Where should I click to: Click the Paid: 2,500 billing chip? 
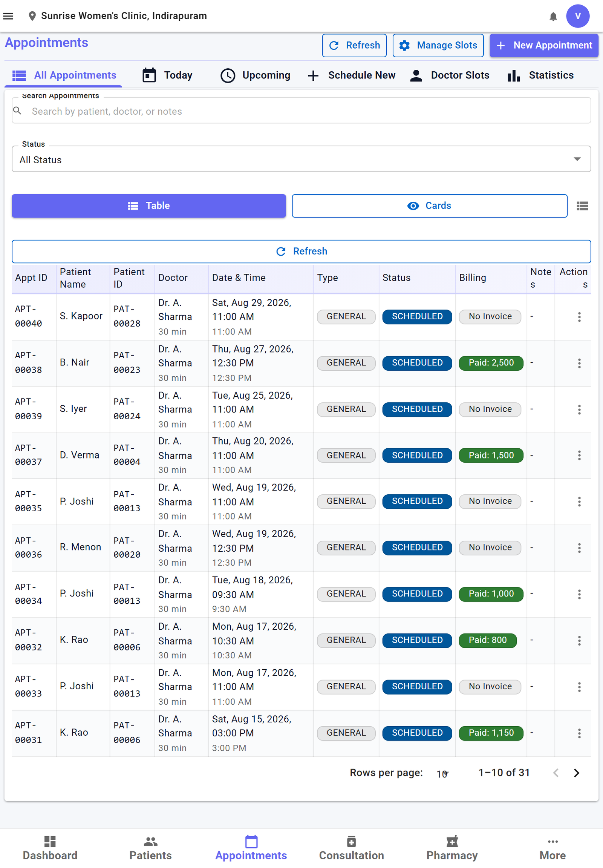pos(491,363)
